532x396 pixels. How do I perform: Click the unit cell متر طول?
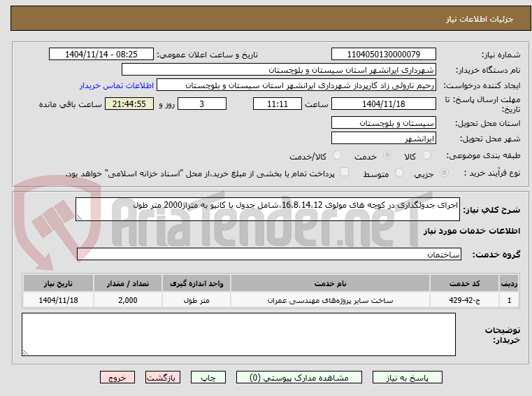pos(196,300)
